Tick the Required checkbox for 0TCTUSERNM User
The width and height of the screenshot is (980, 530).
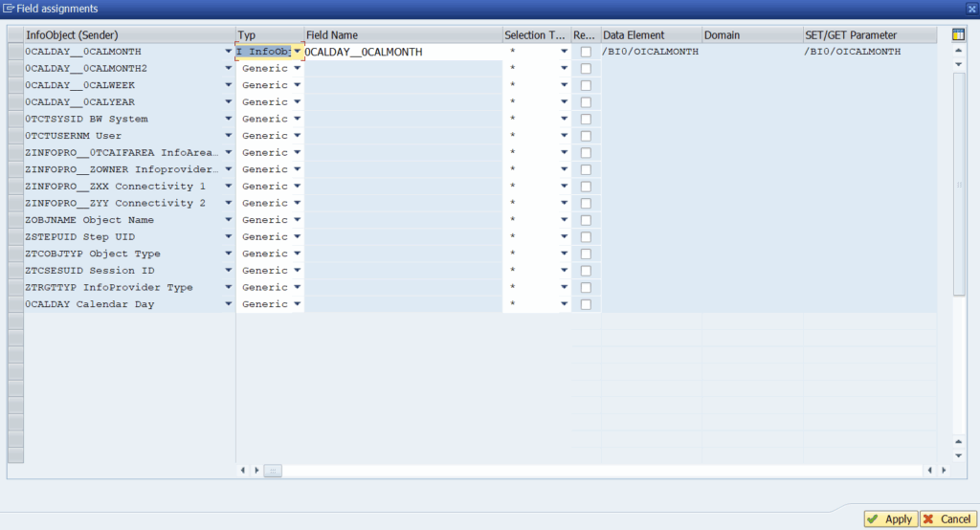click(x=586, y=136)
